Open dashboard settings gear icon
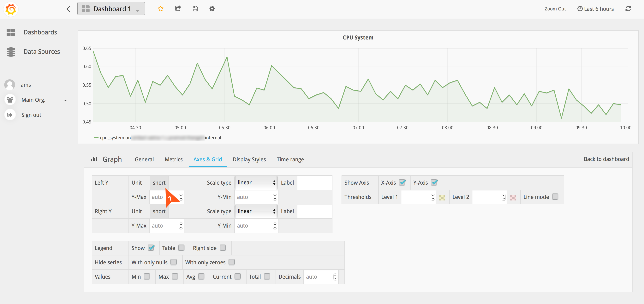This screenshot has width=644, height=304. [212, 9]
